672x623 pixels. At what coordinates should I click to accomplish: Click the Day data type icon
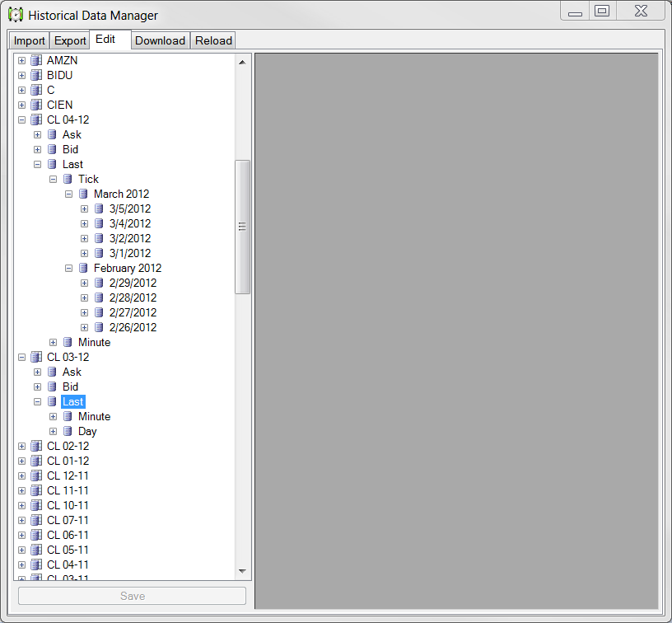pos(68,431)
